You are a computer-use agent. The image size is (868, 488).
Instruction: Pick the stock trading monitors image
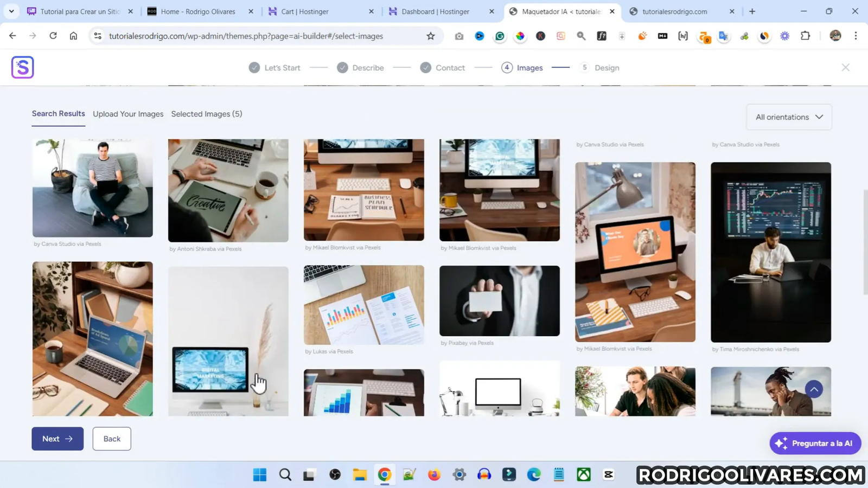(x=770, y=252)
